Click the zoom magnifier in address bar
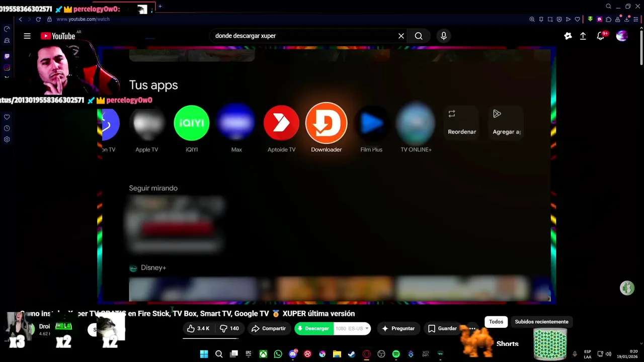This screenshot has height=362, width=644. (x=532, y=19)
